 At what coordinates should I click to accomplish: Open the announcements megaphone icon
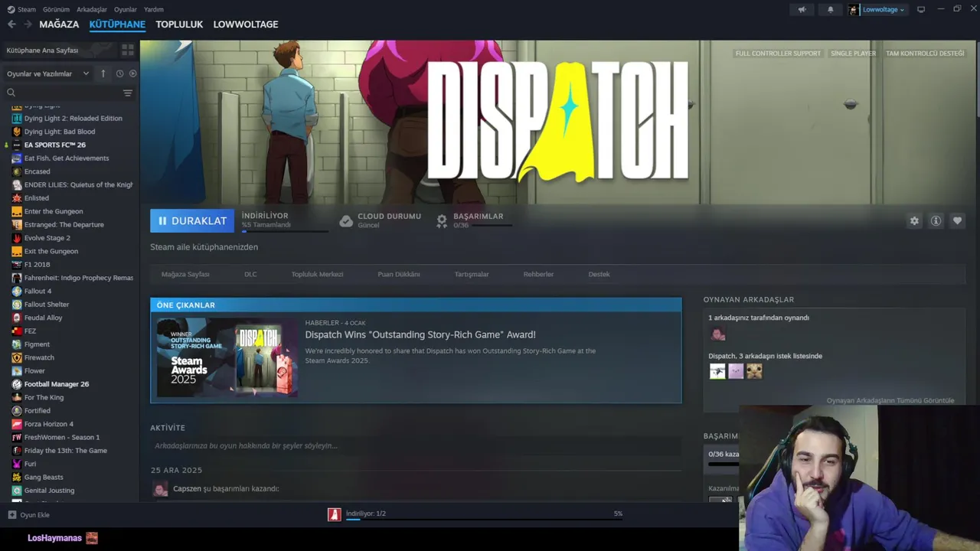tap(802, 9)
